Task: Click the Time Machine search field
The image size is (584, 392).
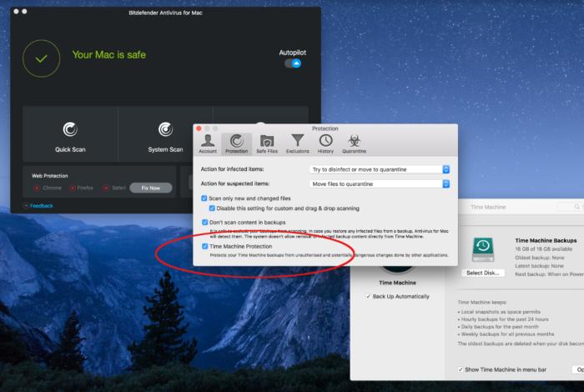Action: coord(571,207)
